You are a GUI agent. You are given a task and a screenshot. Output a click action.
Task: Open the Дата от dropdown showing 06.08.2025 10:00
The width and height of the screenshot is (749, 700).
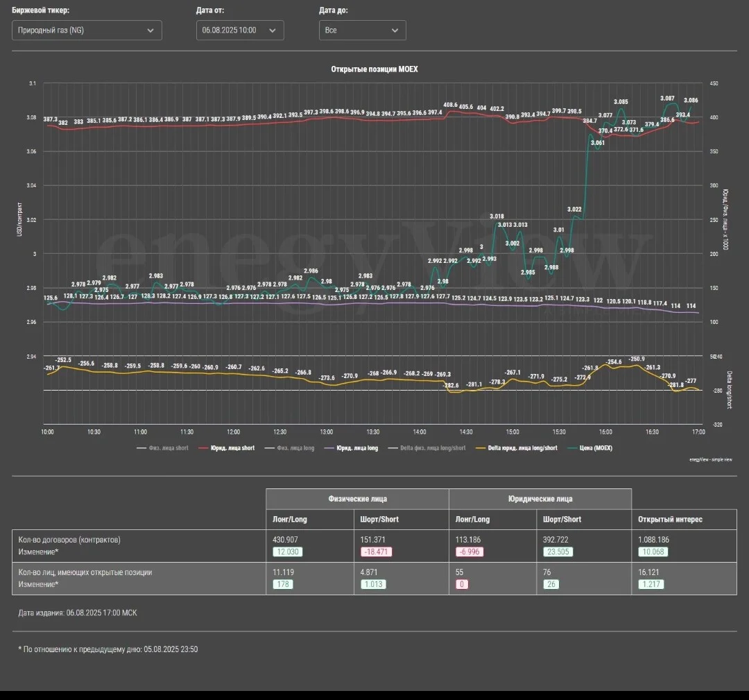coord(240,30)
